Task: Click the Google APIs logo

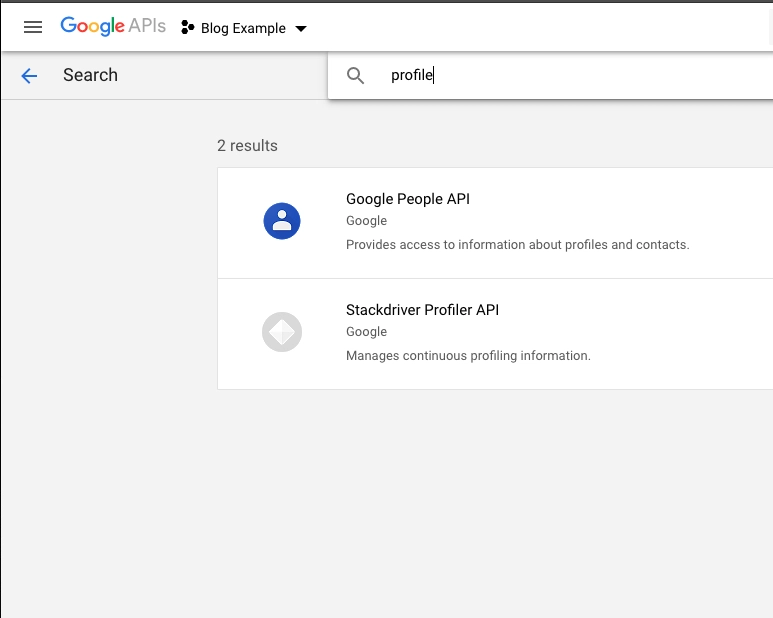Action: coord(113,26)
